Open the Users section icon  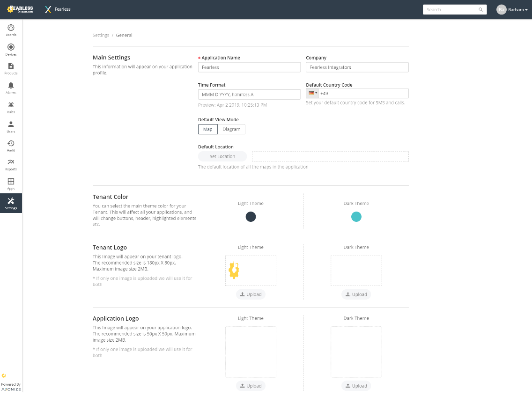[x=11, y=126]
